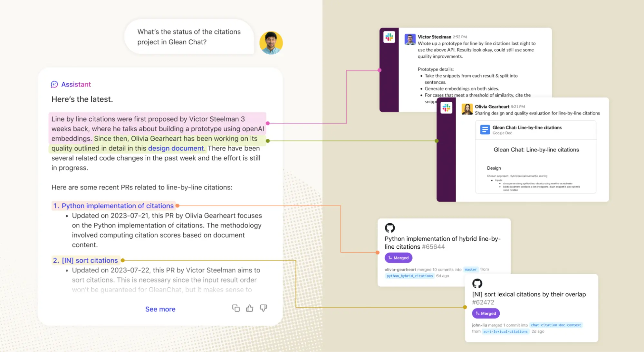Toggle thumbs down on the assistant response
This screenshot has height=352, width=644.
[263, 308]
